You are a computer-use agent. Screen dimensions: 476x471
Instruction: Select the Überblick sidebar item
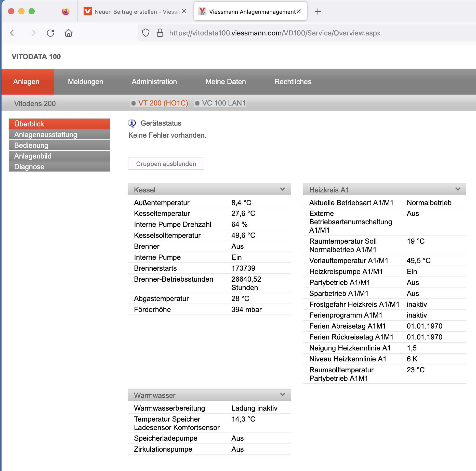(x=59, y=124)
